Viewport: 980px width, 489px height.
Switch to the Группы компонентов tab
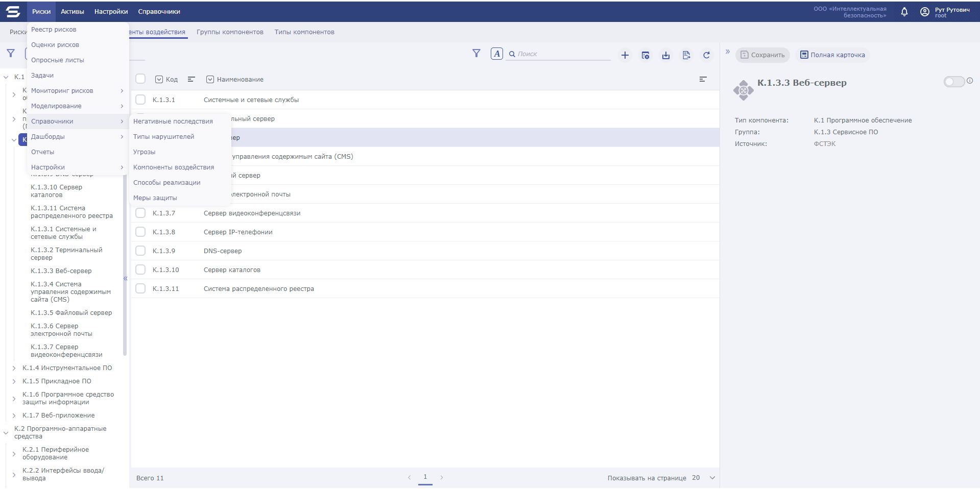(x=230, y=32)
